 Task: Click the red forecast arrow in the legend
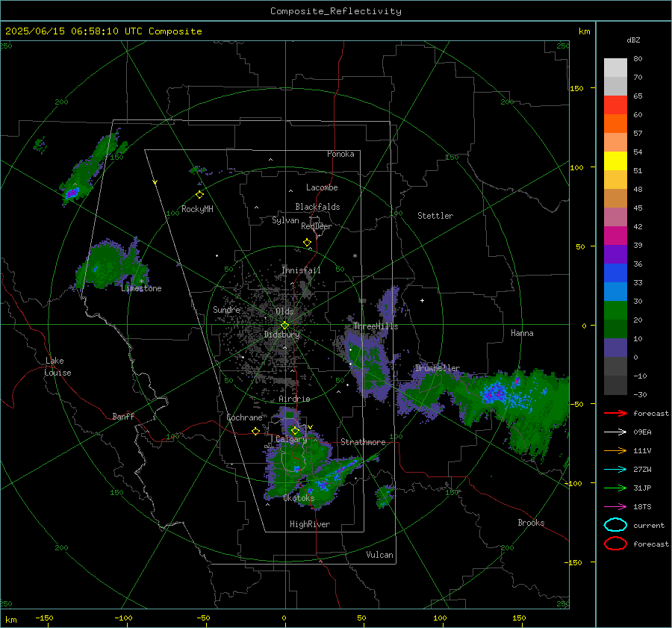(x=615, y=413)
